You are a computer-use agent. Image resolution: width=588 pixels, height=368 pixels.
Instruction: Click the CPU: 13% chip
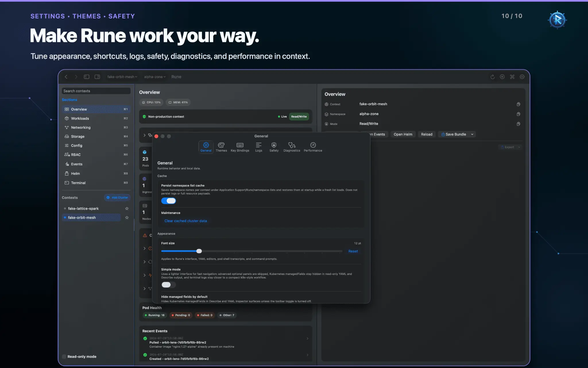click(x=151, y=102)
